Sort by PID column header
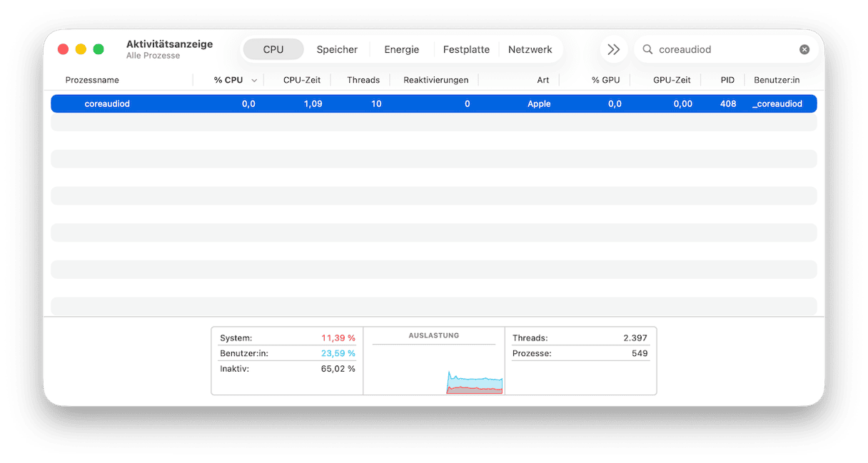The width and height of the screenshot is (868, 463). click(x=727, y=80)
